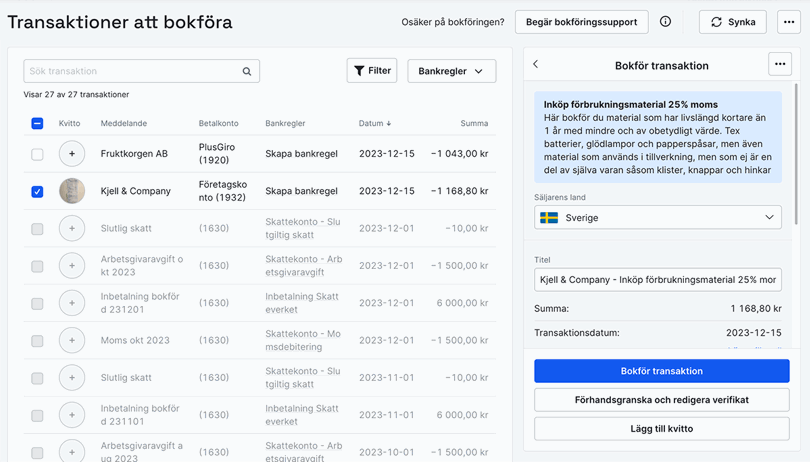This screenshot has height=462, width=810.
Task: Click Skapa bankregel for Fruktkorgen AB
Action: pos(302,153)
